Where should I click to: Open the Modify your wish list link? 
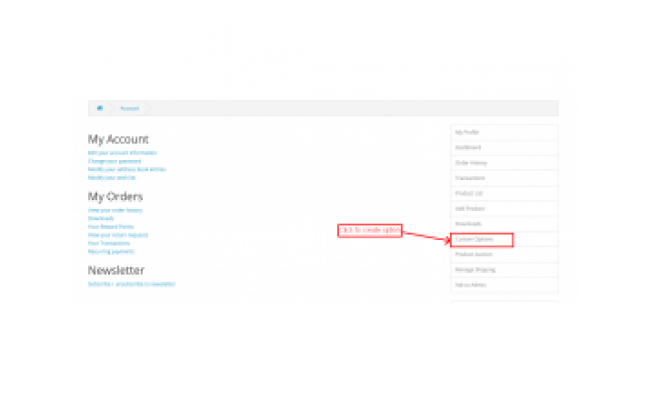pyautogui.click(x=112, y=178)
